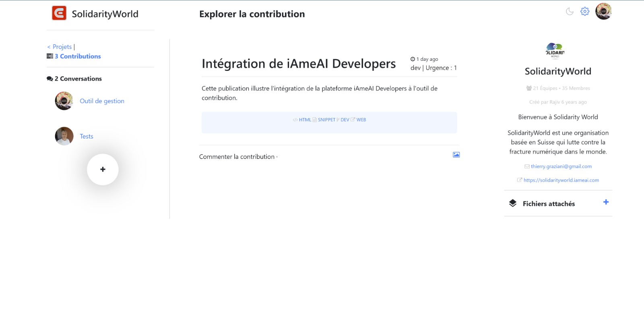
Task: Click the red SolidarityWorld app logo
Action: coord(59,13)
